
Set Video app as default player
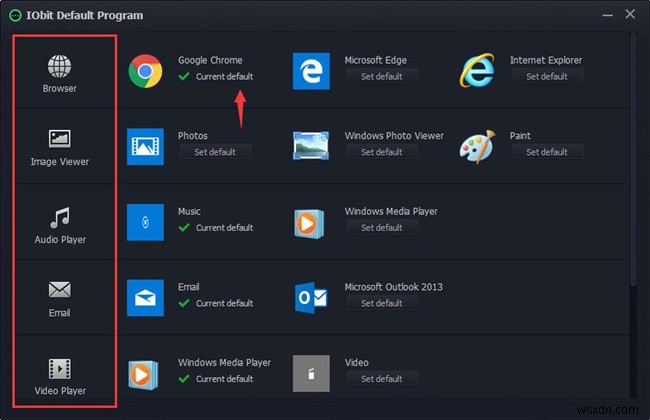pyautogui.click(x=382, y=379)
